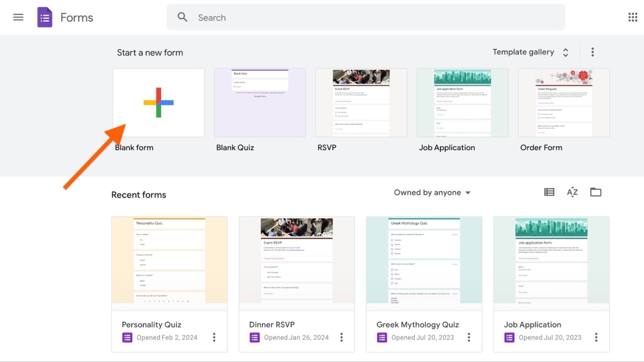Screen dimensions: 644x362
Task: Switch recent forms to list view
Action: pos(549,192)
